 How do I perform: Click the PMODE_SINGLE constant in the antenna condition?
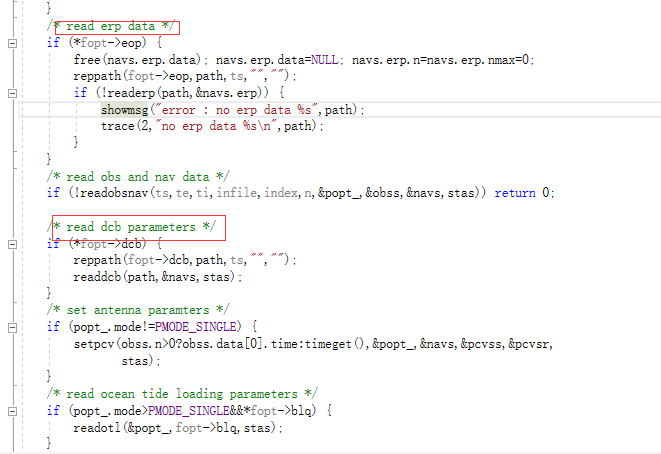coord(196,327)
